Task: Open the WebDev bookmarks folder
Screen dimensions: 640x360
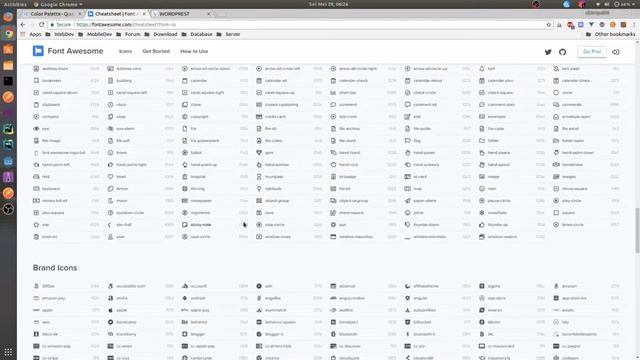Action: [60, 34]
